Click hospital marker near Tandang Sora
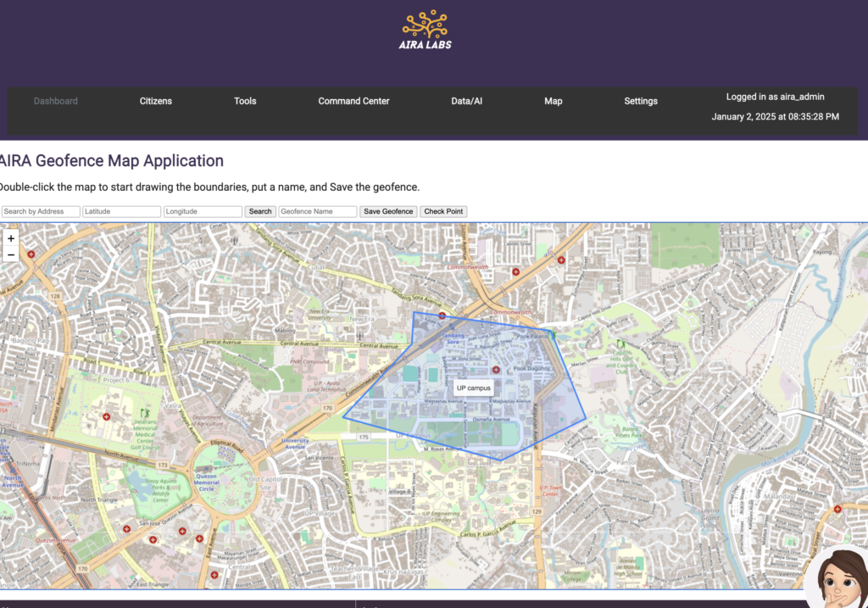The height and width of the screenshot is (608, 868). coord(442,315)
